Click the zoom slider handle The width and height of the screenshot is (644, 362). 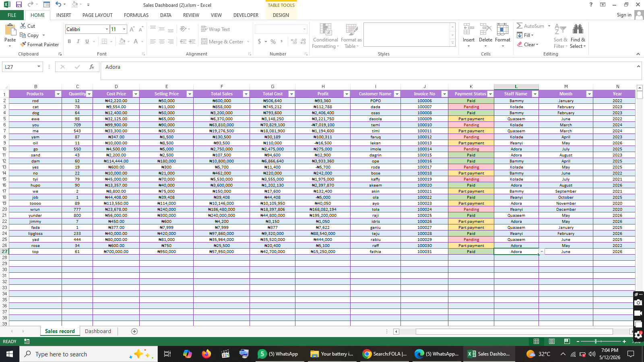click(x=595, y=341)
